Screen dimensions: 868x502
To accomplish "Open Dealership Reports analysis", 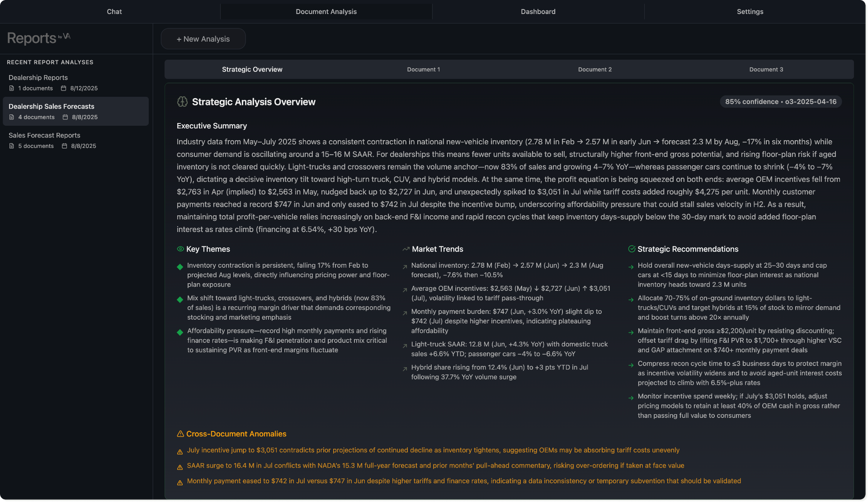I will 38,78.
